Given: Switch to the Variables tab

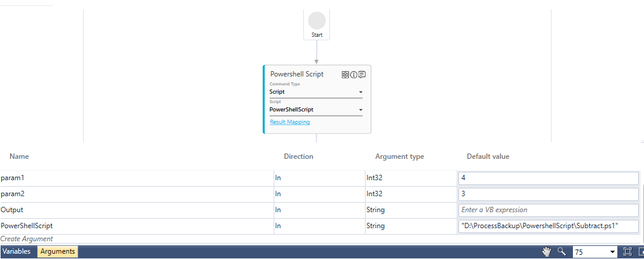Looking at the screenshot, I should pyautogui.click(x=17, y=252).
